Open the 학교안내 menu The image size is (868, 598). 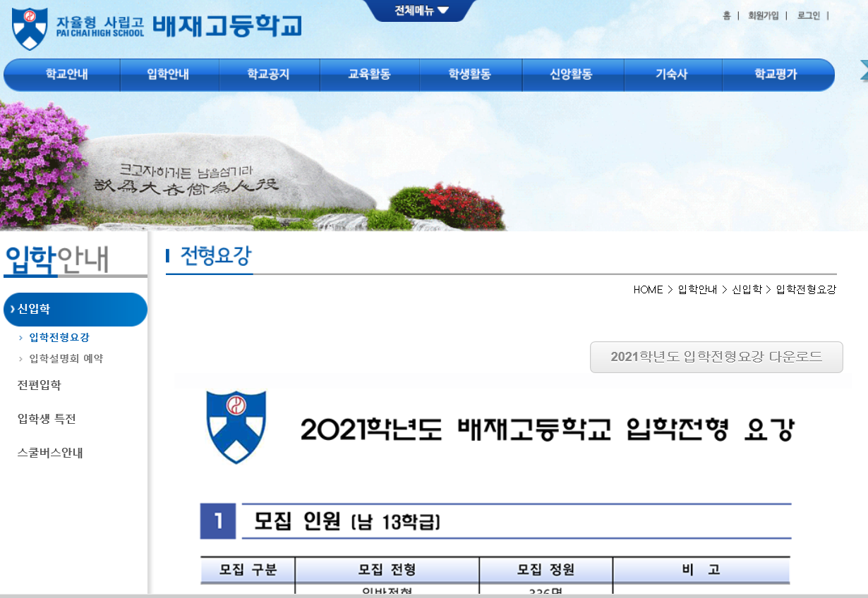click(66, 74)
